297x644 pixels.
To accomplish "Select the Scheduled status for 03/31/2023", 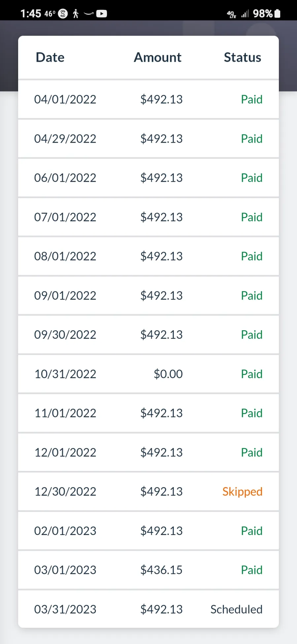I will (x=236, y=609).
